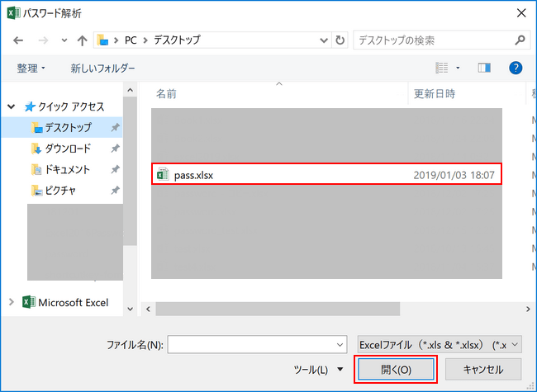The image size is (537, 392).
Task: Toggle the preview pane icon
Action: point(484,68)
